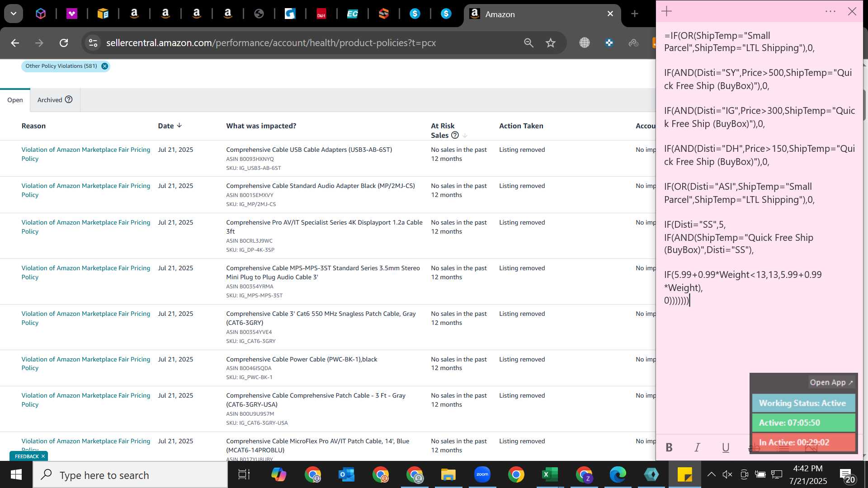Sort by At Risk Sales arrow
Image resolution: width=868 pixels, height=488 pixels.
[465, 136]
